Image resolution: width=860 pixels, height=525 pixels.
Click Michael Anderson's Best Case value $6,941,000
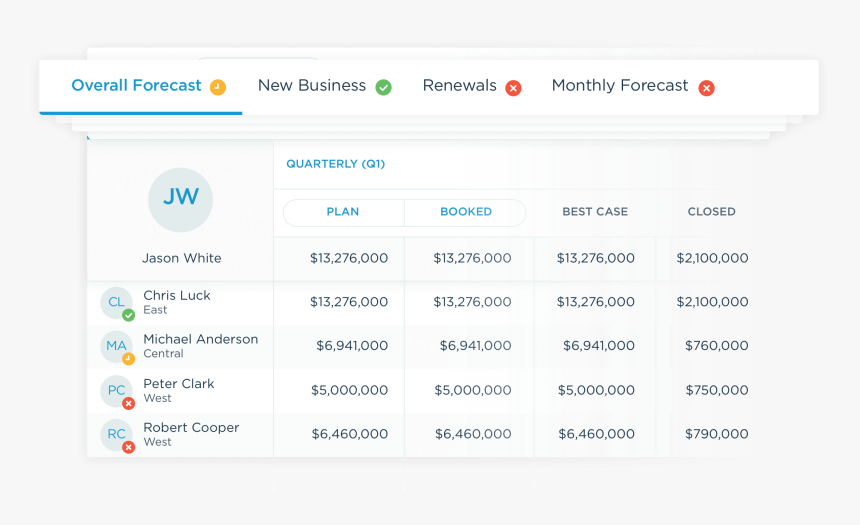(x=599, y=346)
